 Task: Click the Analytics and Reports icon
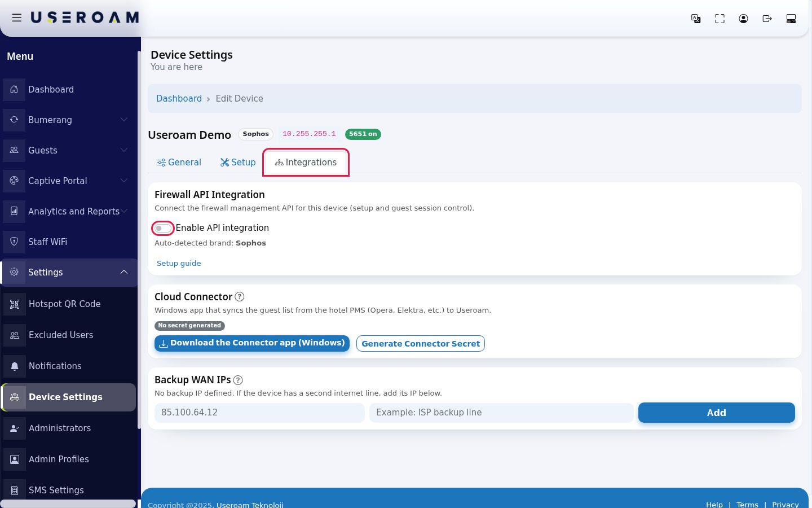point(14,211)
